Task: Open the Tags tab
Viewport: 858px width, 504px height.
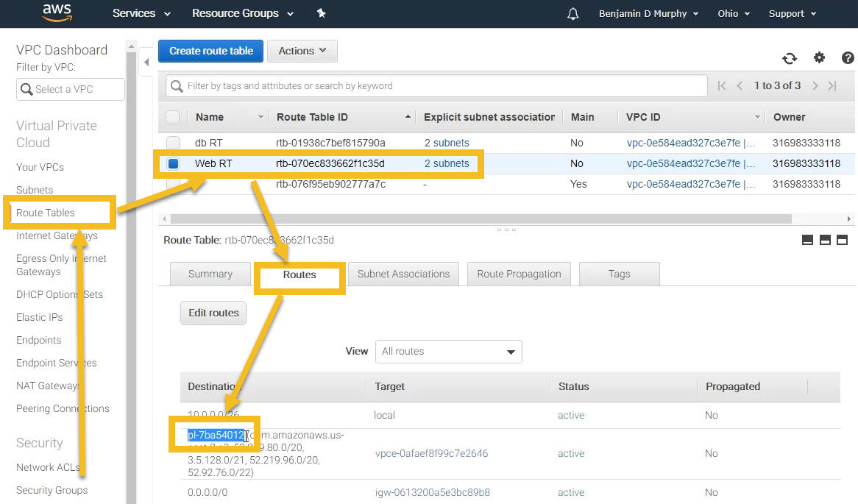Action: 619,274
